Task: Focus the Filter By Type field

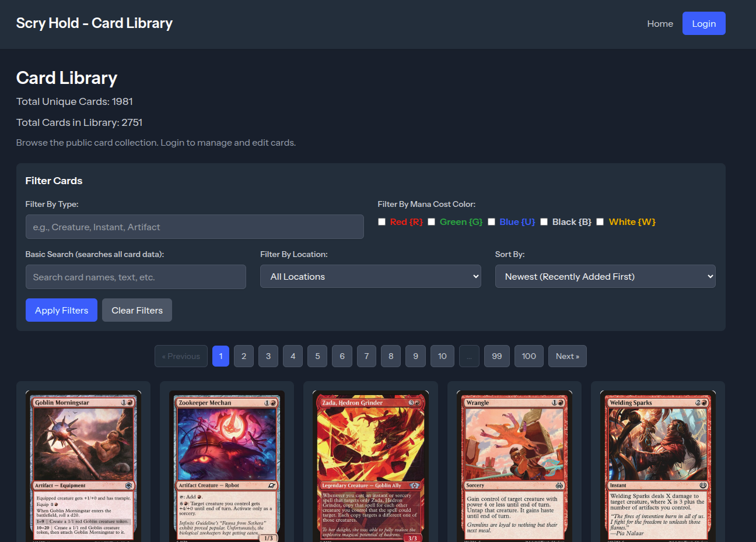Action: click(x=194, y=227)
